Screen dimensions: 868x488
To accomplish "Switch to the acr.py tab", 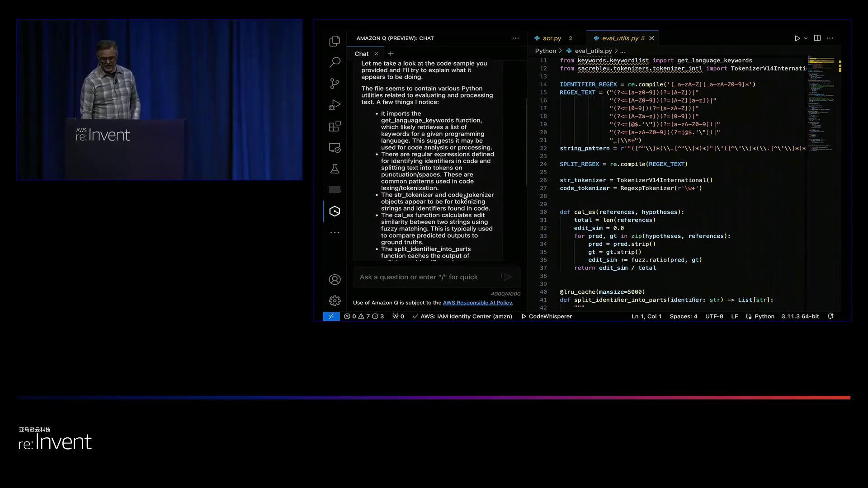I will pyautogui.click(x=552, y=38).
